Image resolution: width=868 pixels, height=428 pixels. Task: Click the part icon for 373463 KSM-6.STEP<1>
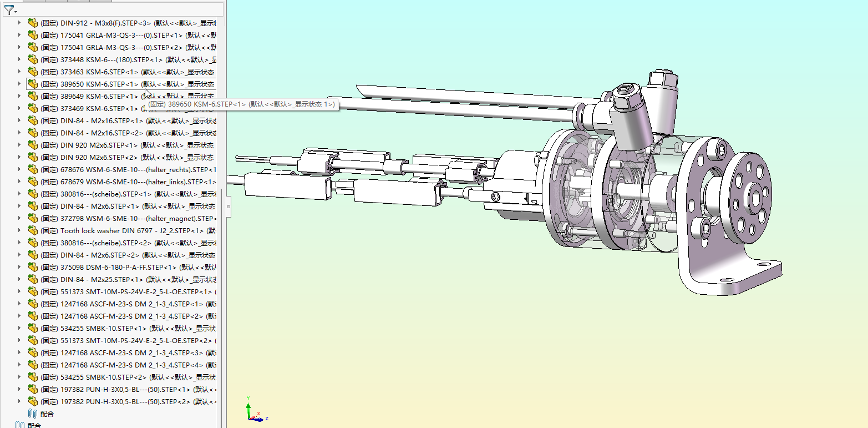coord(33,72)
